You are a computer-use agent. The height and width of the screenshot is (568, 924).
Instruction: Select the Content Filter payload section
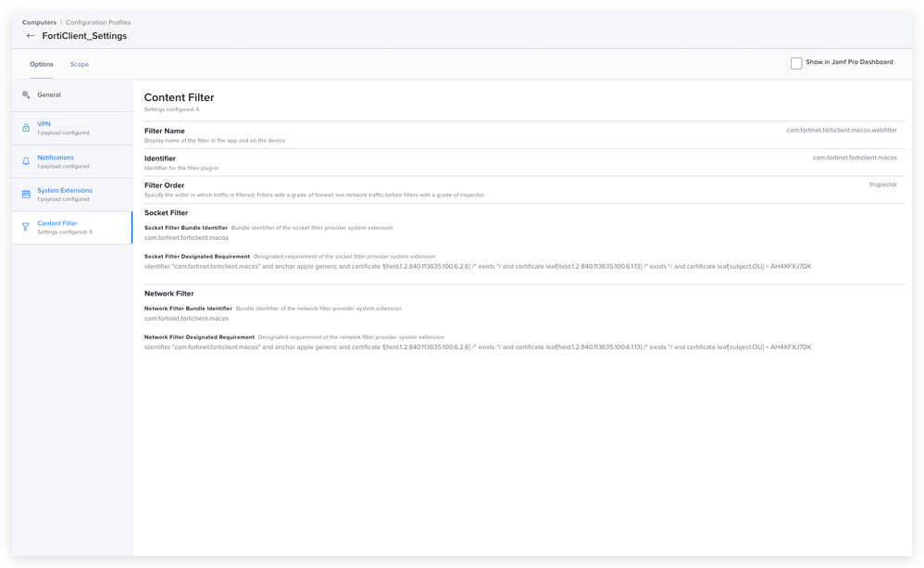(72, 228)
